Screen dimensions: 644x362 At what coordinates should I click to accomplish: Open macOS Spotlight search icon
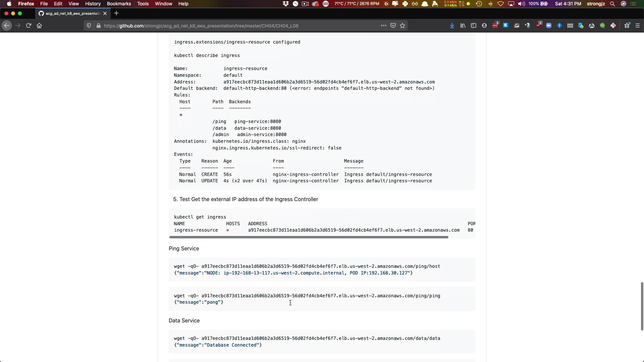(x=612, y=4)
